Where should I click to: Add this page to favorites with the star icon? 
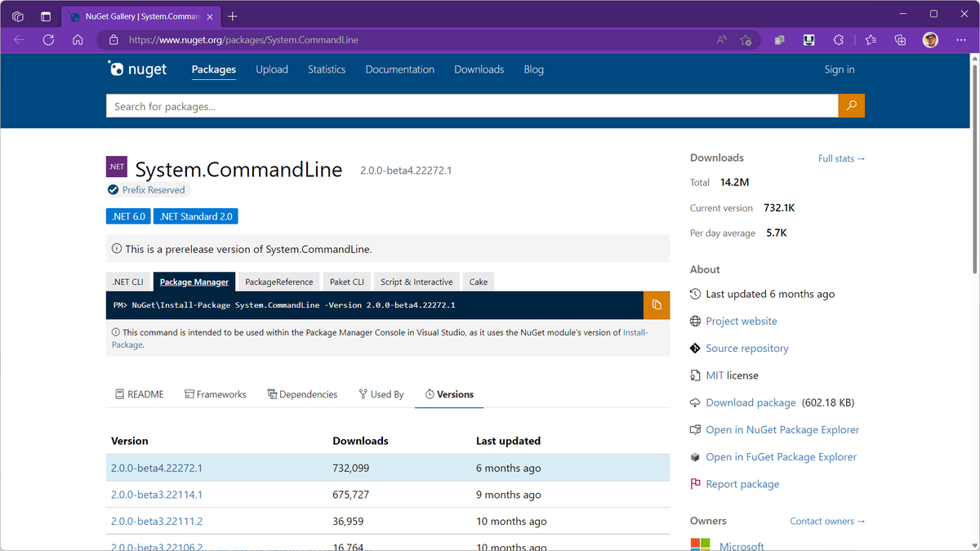pyautogui.click(x=746, y=39)
